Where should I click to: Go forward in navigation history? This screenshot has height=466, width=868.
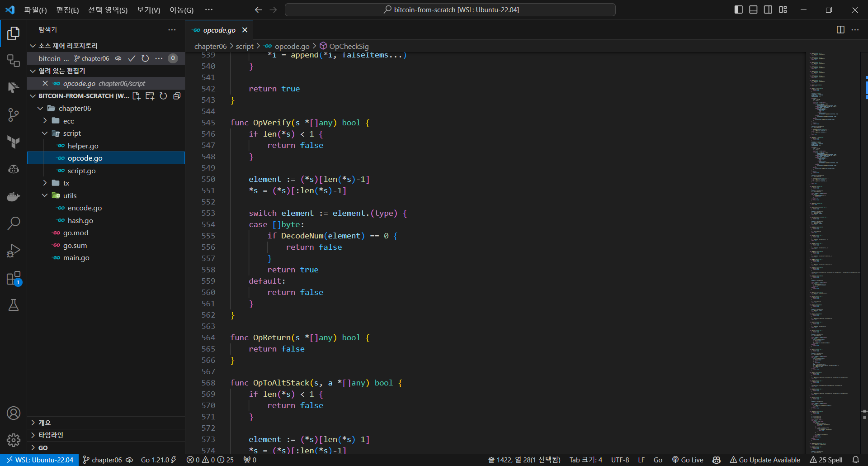[x=273, y=10]
